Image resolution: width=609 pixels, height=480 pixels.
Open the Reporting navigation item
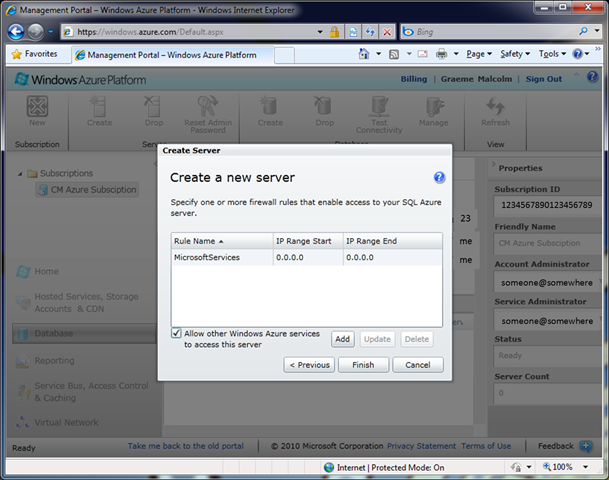45,361
